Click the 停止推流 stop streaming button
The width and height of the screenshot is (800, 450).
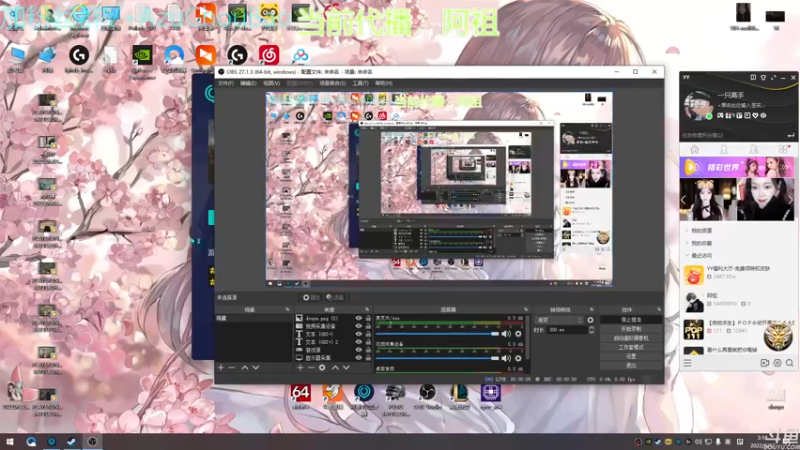pyautogui.click(x=631, y=320)
